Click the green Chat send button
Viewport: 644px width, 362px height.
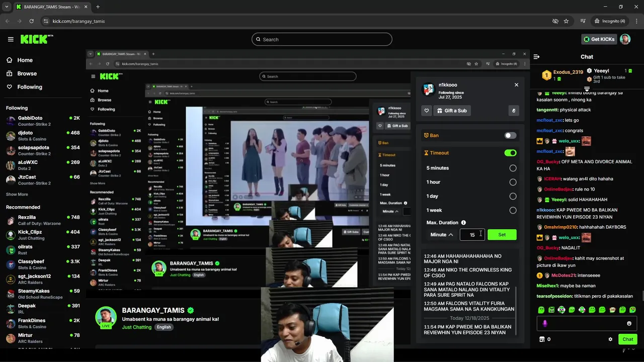pyautogui.click(x=628, y=339)
